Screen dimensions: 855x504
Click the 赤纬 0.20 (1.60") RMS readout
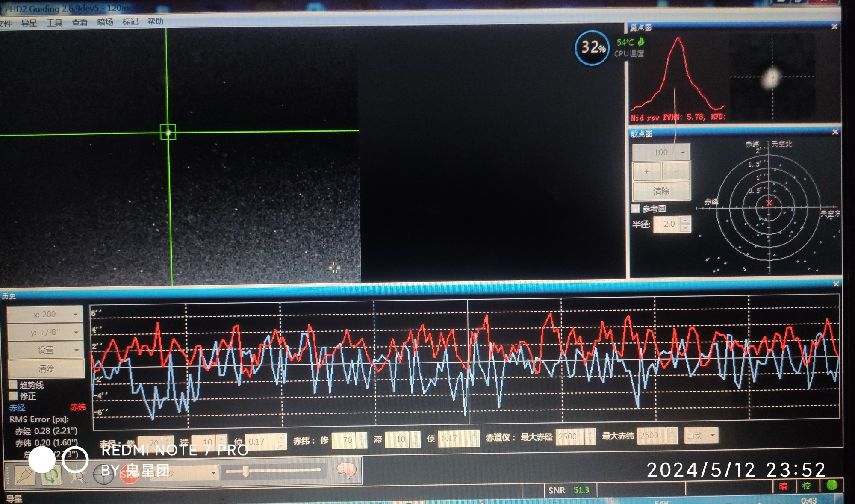pyautogui.click(x=46, y=442)
